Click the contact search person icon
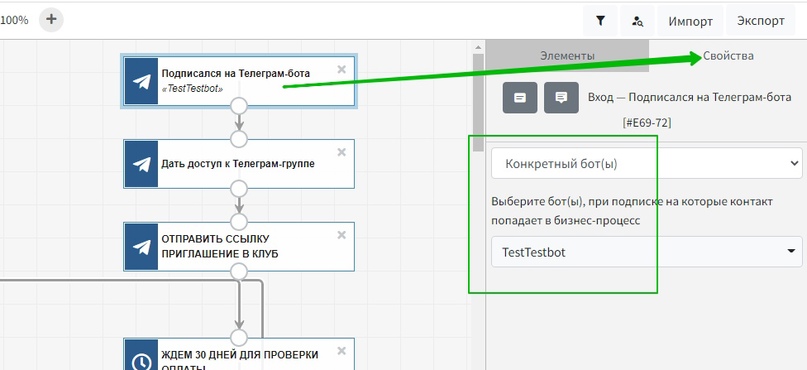The image size is (807, 370). 637,21
